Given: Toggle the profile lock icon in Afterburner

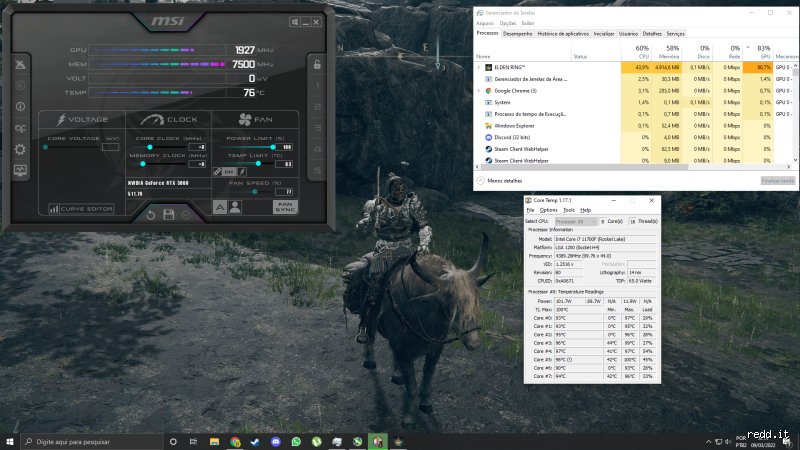Looking at the screenshot, I should pos(317,64).
